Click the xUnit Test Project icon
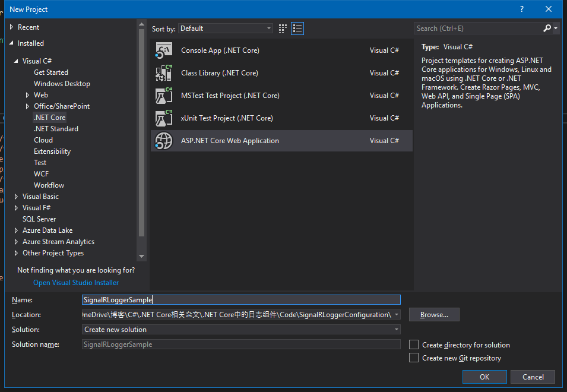The image size is (567, 392). tap(164, 118)
